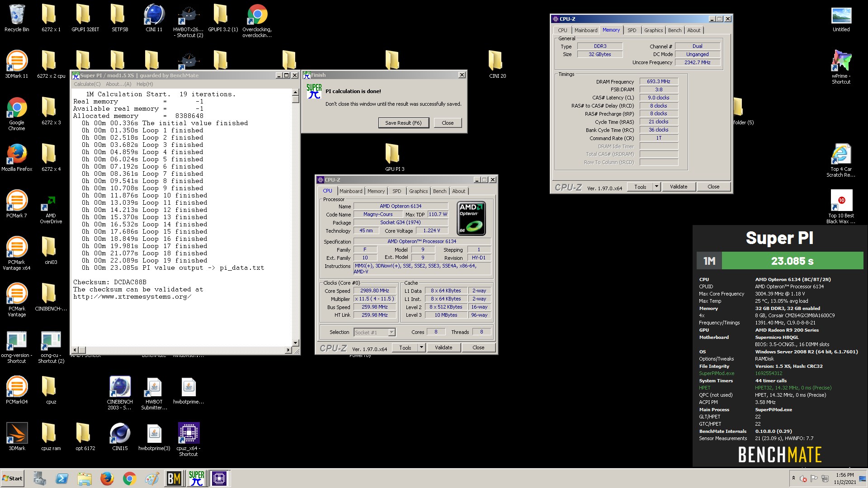This screenshot has width=868, height=488.
Task: Show hidden system tray icons
Action: [x=793, y=478]
